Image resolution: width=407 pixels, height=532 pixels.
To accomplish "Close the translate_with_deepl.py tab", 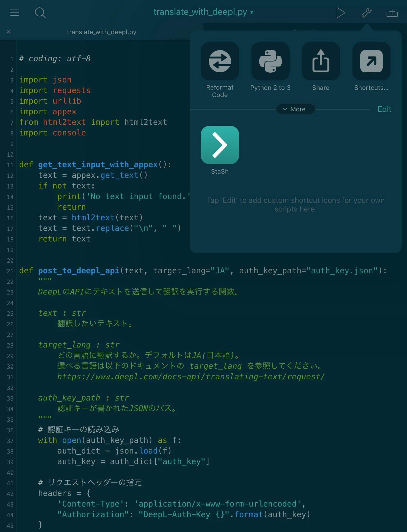I will pos(8,32).
